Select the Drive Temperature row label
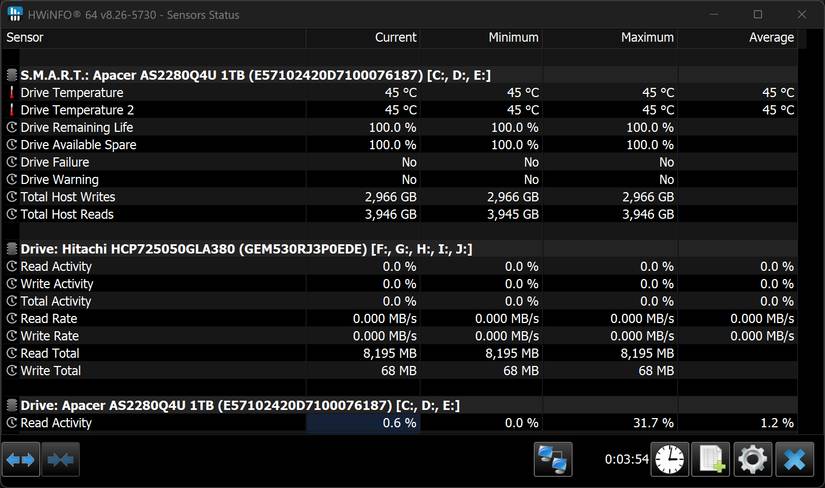825x488 pixels. pyautogui.click(x=72, y=93)
